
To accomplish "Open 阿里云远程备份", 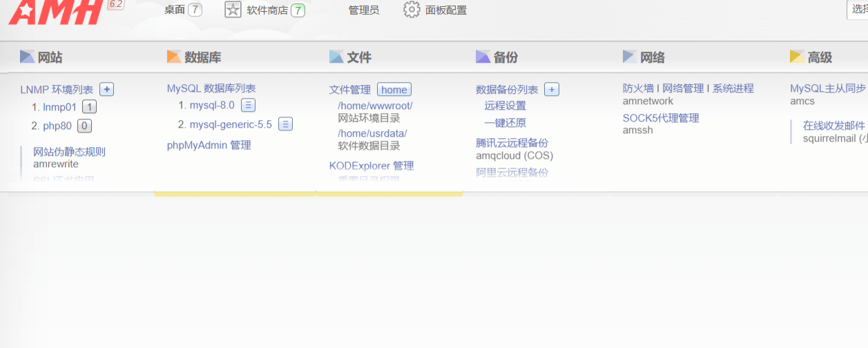I will pyautogui.click(x=512, y=173).
